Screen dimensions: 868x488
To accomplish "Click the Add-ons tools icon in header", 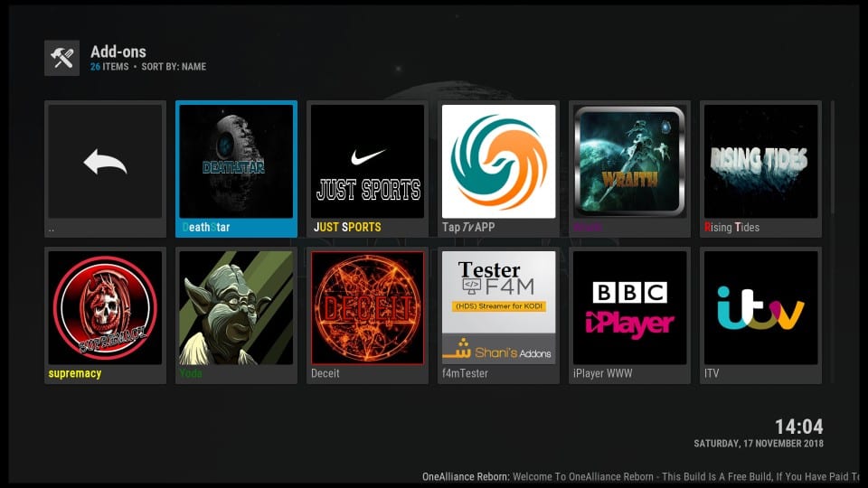I will [62, 58].
